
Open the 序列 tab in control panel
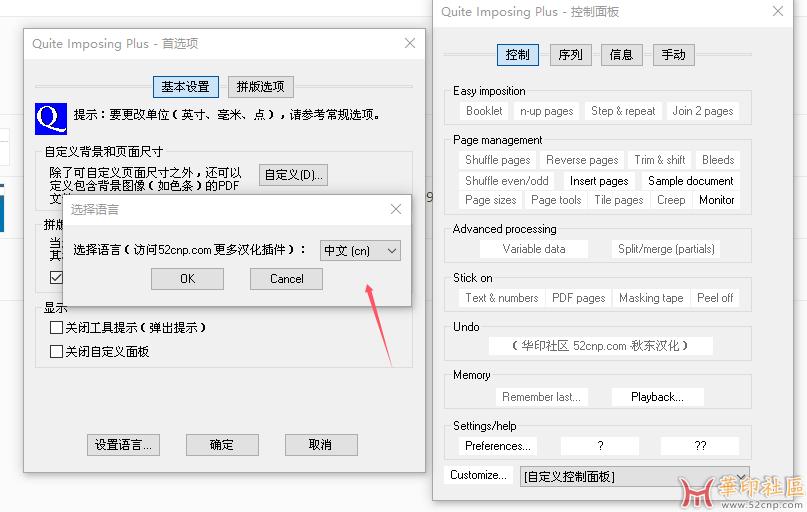tap(570, 55)
